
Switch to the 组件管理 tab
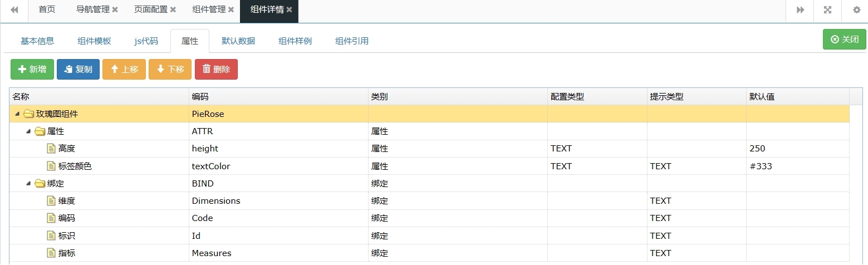coord(208,9)
